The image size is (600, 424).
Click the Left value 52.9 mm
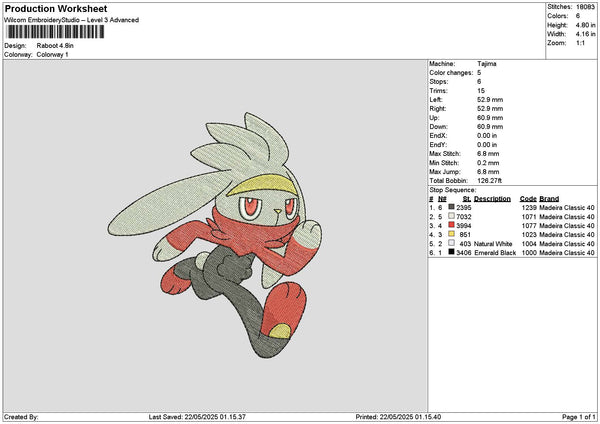click(x=490, y=100)
